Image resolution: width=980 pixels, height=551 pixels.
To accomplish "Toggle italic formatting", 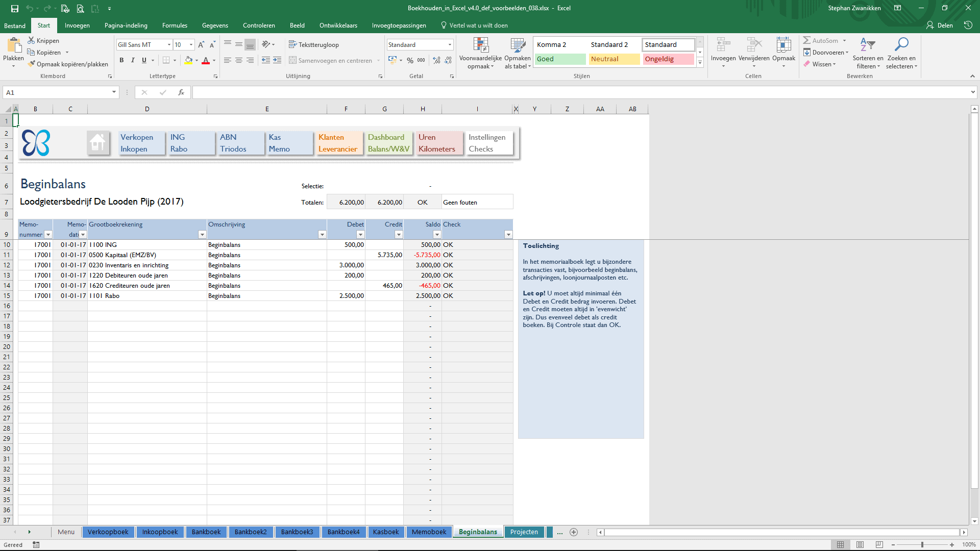I will tap(132, 60).
